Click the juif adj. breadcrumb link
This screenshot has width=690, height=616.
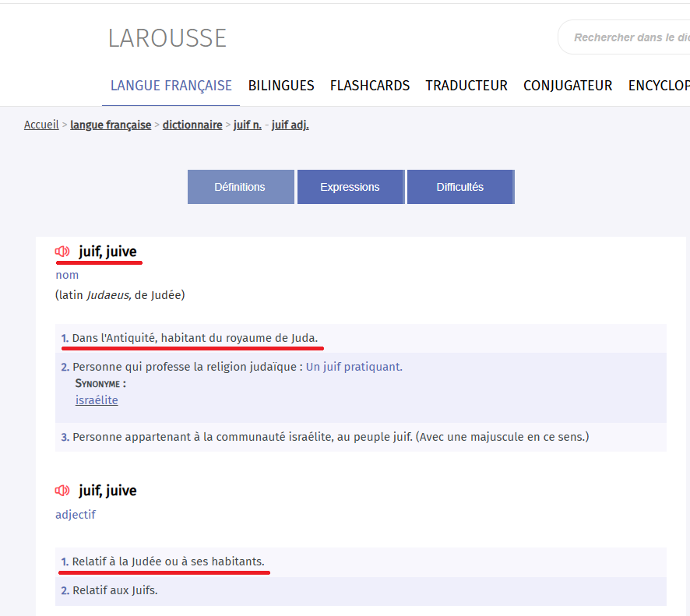tap(290, 125)
